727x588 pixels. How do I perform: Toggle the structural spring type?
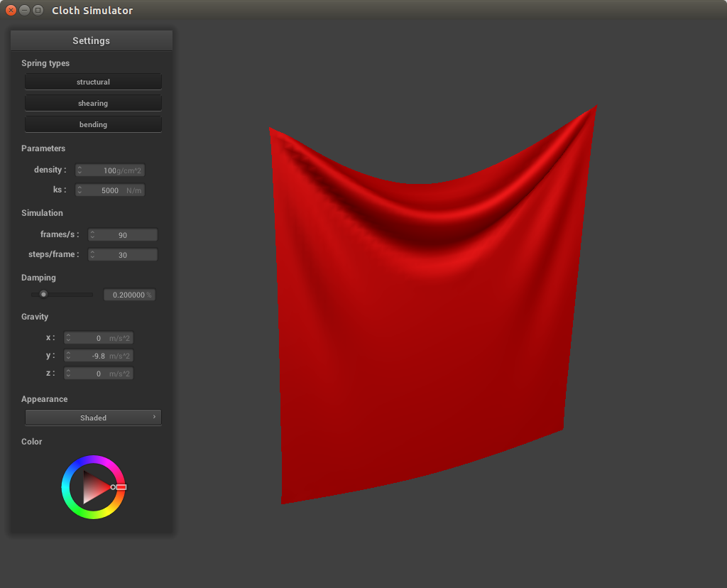(x=93, y=82)
